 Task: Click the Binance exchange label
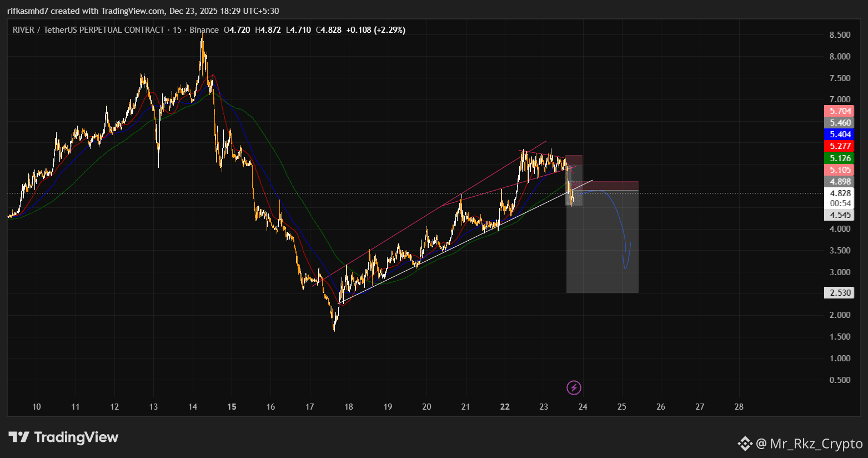[204, 30]
